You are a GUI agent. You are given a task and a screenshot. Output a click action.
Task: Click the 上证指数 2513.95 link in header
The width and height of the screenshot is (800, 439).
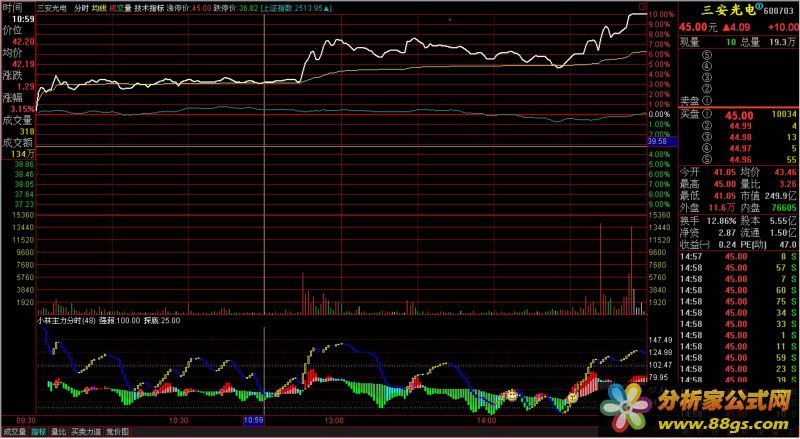click(x=296, y=8)
